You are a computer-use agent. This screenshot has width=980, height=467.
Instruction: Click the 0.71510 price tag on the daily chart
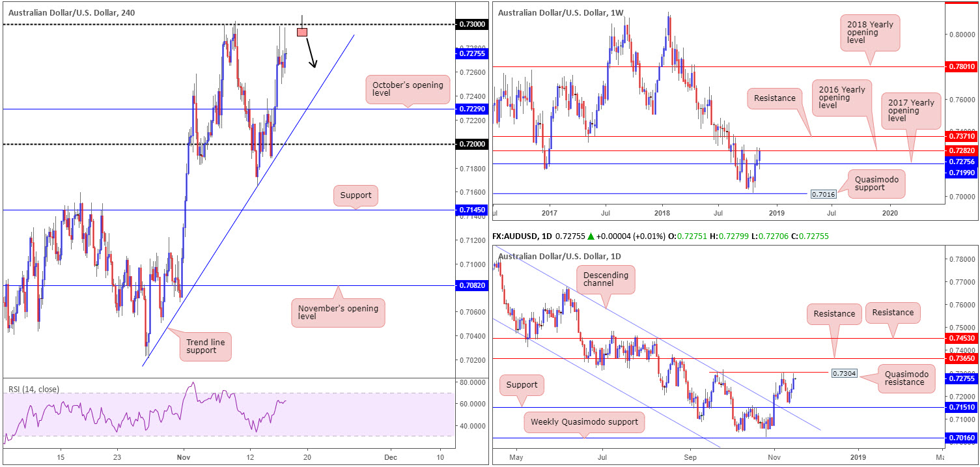[x=962, y=408]
